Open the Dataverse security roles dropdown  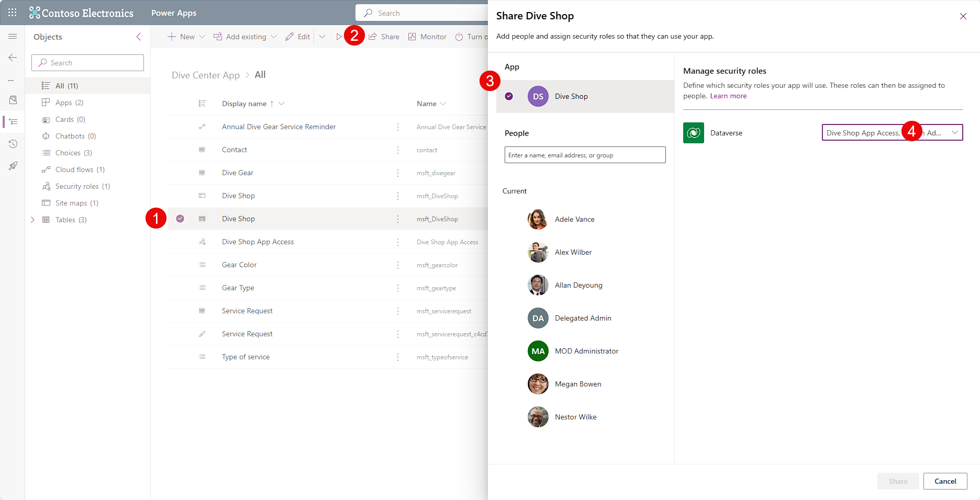pyautogui.click(x=892, y=133)
